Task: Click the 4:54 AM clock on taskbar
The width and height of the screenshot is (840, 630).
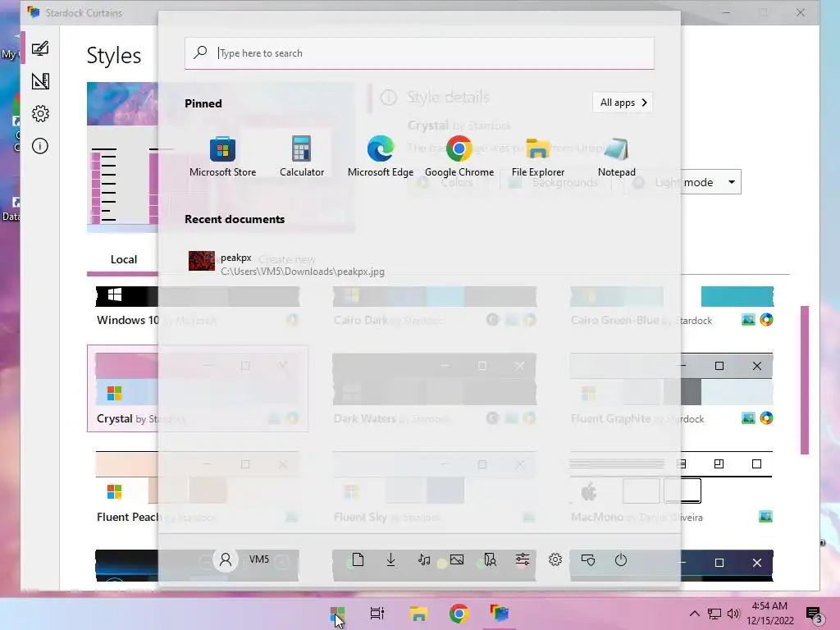Action: point(769,614)
